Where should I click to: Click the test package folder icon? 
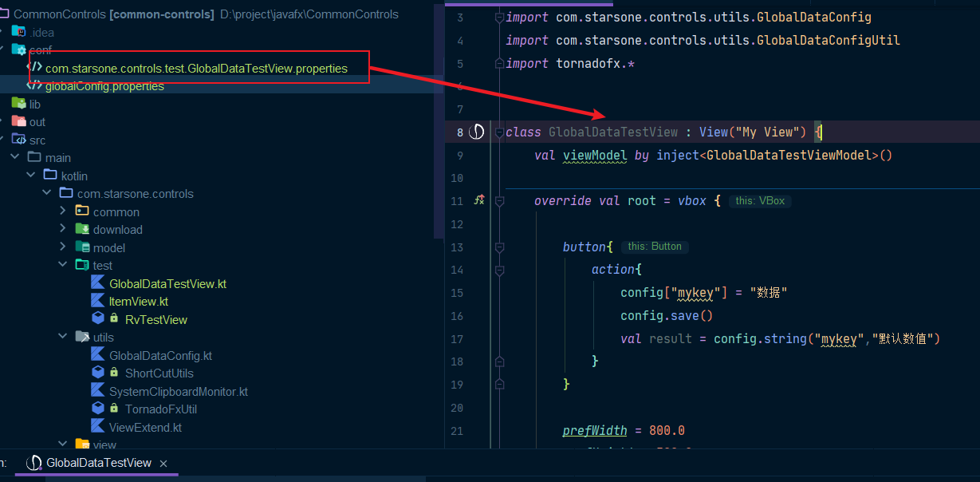pos(82,265)
